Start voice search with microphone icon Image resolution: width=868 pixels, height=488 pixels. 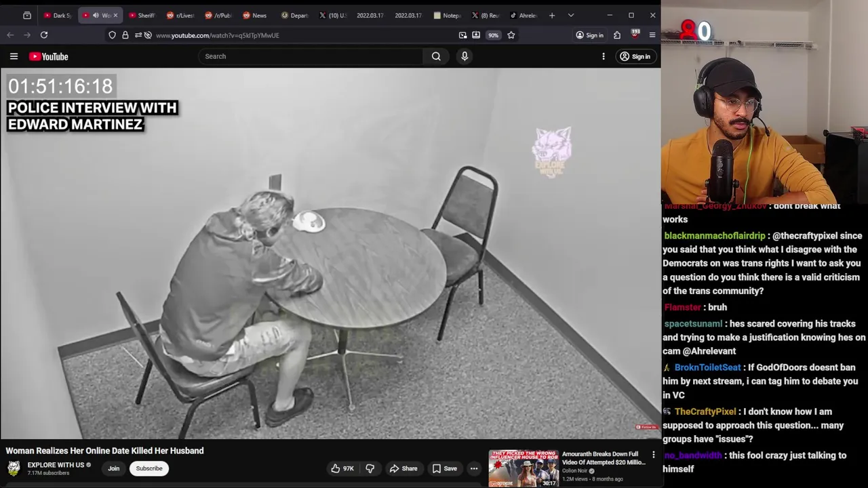pos(465,56)
